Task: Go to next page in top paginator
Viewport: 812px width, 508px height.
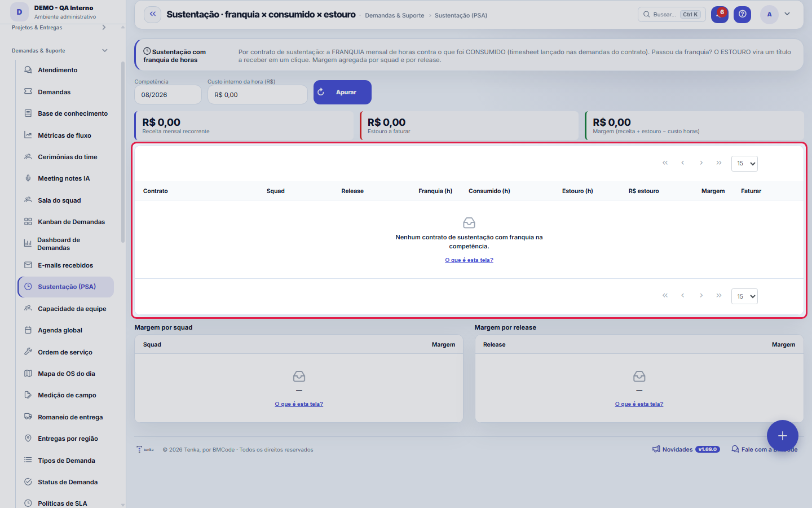Action: click(701, 163)
